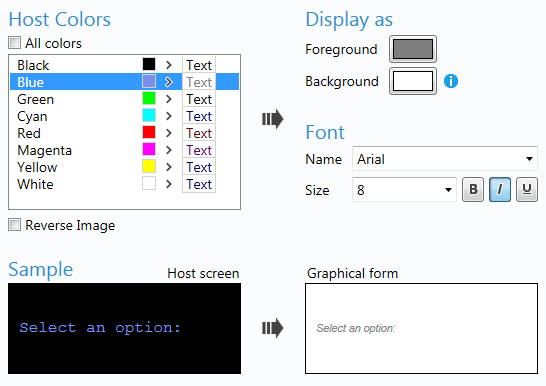Viewport: 546px width, 386px height.
Task: Select the Green host color row
Action: point(124,99)
